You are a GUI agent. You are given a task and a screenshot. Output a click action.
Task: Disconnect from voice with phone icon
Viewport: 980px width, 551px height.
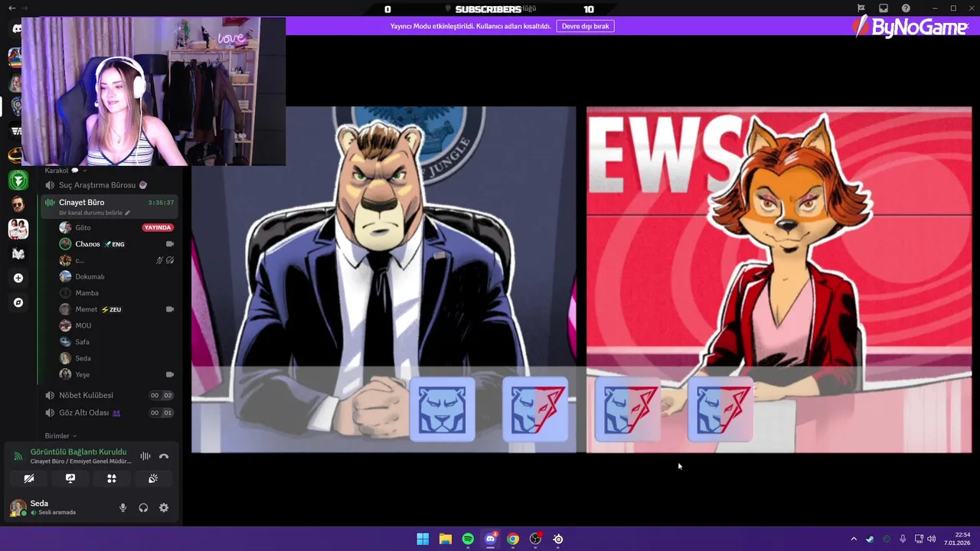coord(164,456)
